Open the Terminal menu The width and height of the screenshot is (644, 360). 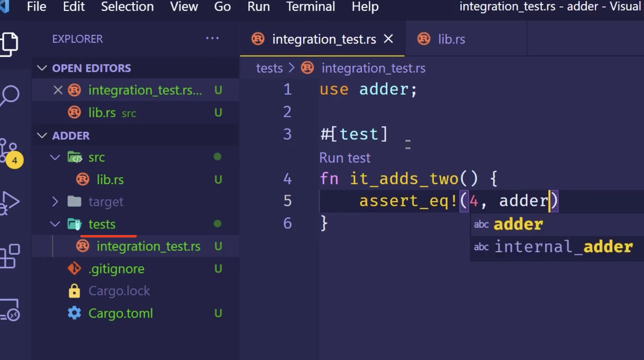pyautogui.click(x=310, y=7)
